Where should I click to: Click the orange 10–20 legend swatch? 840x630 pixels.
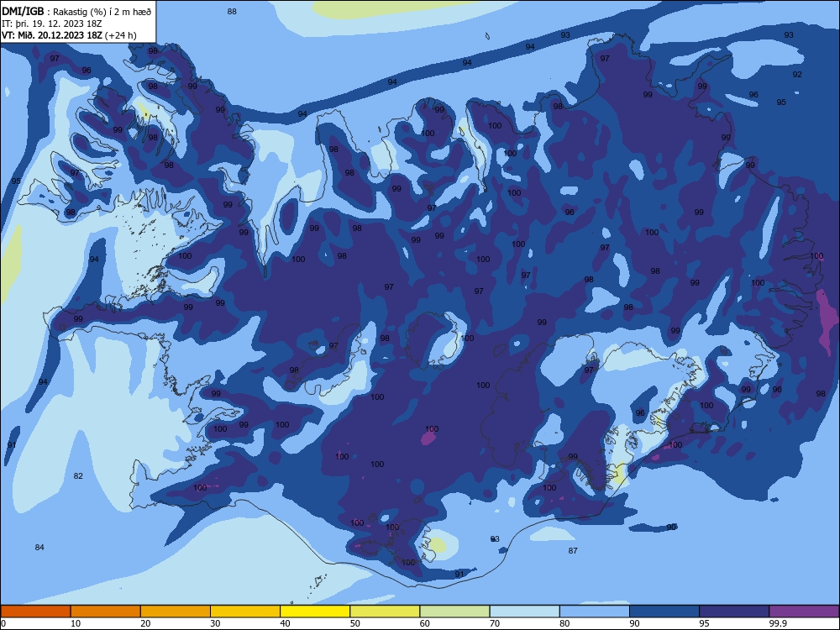coord(106,612)
